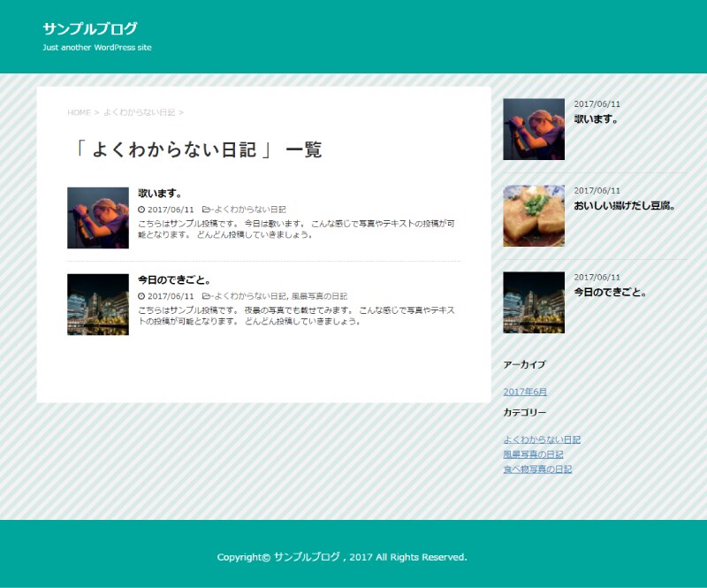Open the 今日のできごと。 post title in main list
This screenshot has width=707, height=588.
[174, 279]
